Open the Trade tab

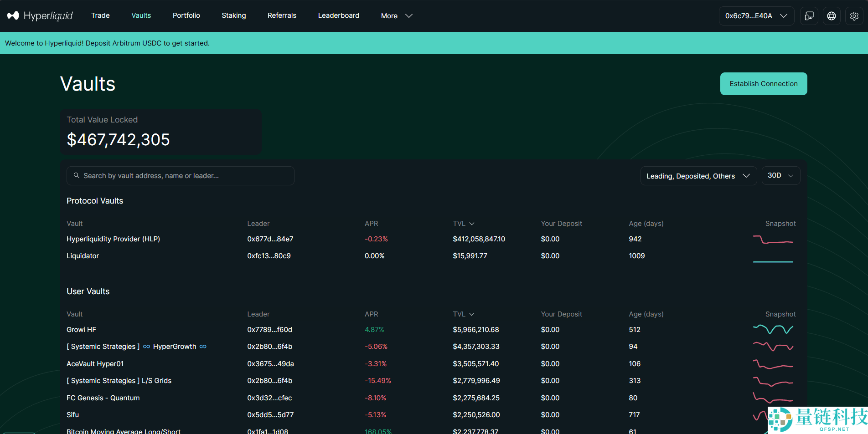[100, 15]
